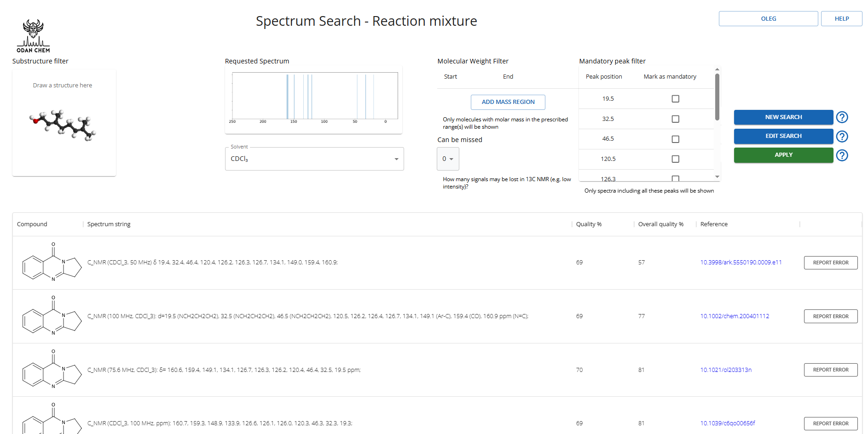Sort by Quality % column header
The width and height of the screenshot is (868, 434).
[x=589, y=224]
